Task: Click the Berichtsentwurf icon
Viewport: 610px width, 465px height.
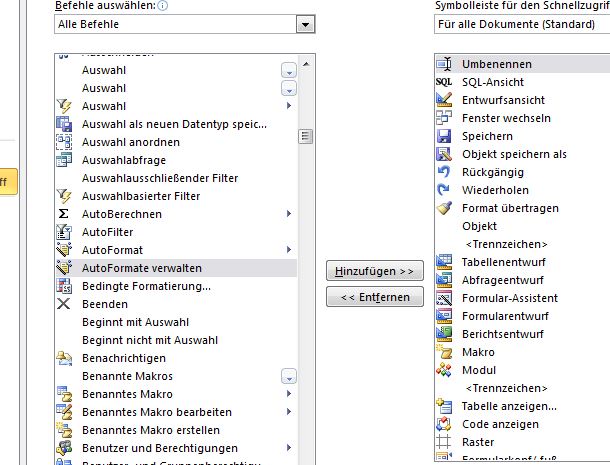Action: pyautogui.click(x=444, y=333)
